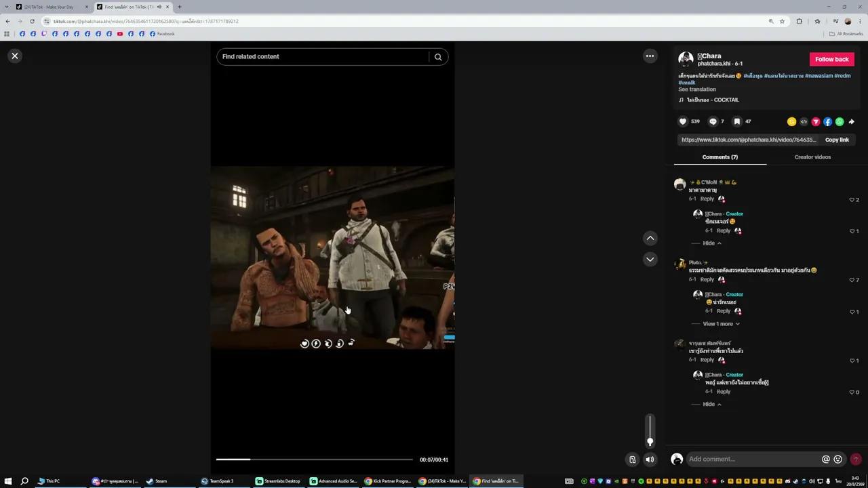The image size is (868, 488).
Task: Follow back the creator Chara
Action: (831, 59)
